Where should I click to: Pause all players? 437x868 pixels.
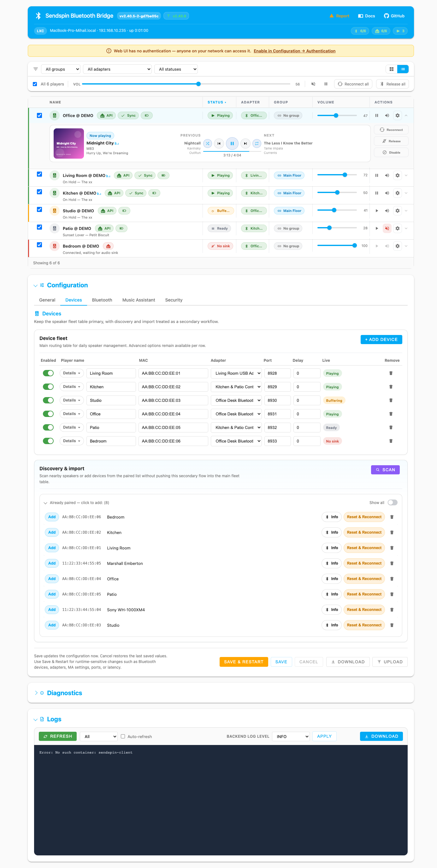point(326,84)
